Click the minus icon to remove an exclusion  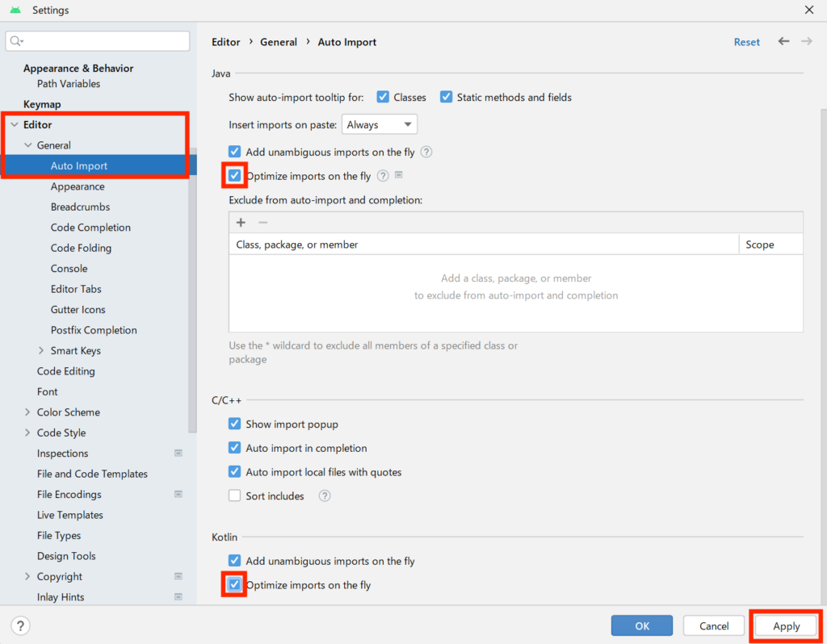click(x=263, y=223)
